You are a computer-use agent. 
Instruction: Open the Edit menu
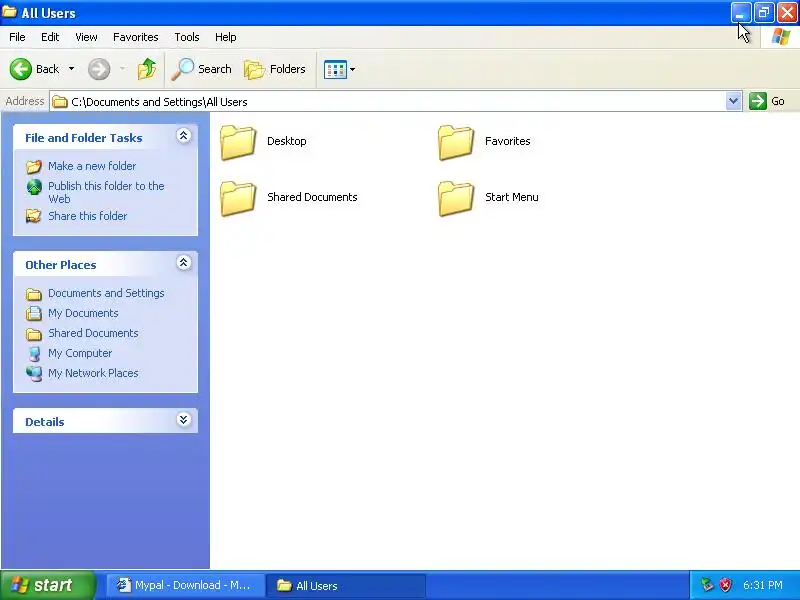click(50, 37)
